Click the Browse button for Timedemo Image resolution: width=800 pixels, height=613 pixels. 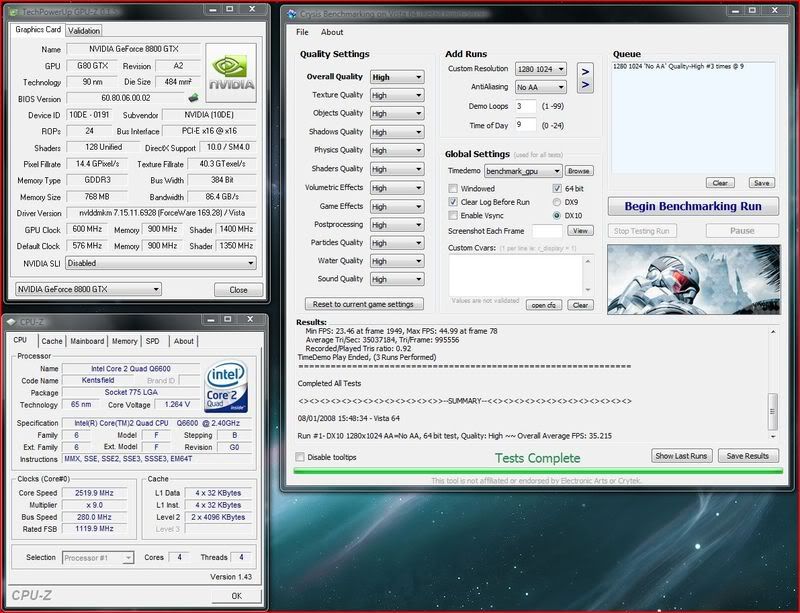579,171
